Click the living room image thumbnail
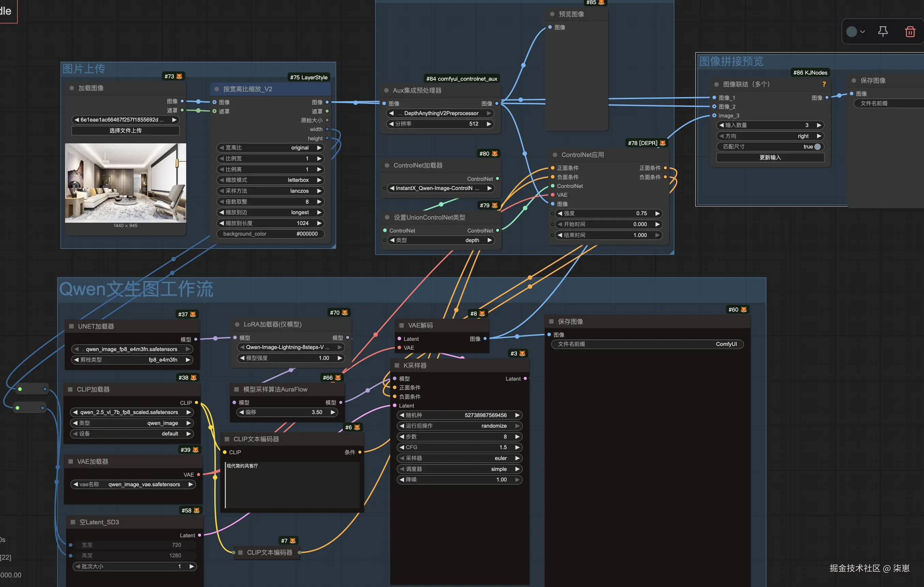Viewport: 924px width, 587px height. (x=125, y=183)
